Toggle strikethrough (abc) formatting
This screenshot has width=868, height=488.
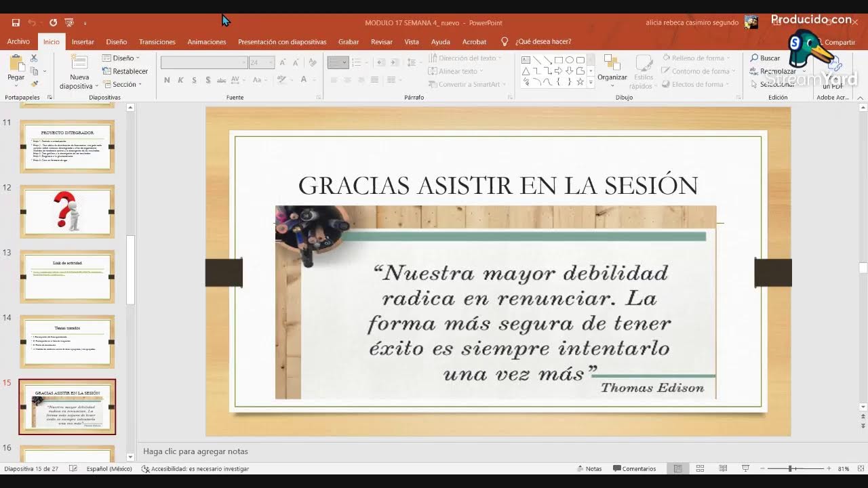click(x=221, y=80)
